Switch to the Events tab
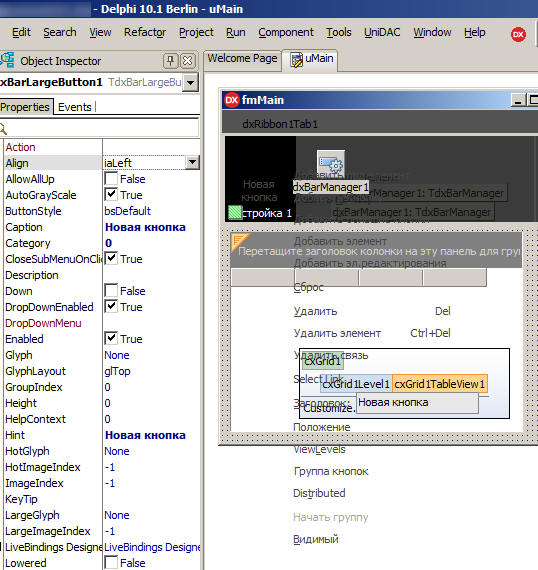Image resolution: width=538 pixels, height=570 pixels. (x=75, y=107)
